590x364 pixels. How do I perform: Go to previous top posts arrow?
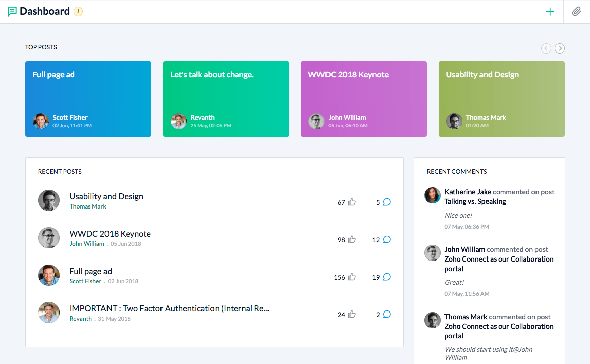[546, 48]
